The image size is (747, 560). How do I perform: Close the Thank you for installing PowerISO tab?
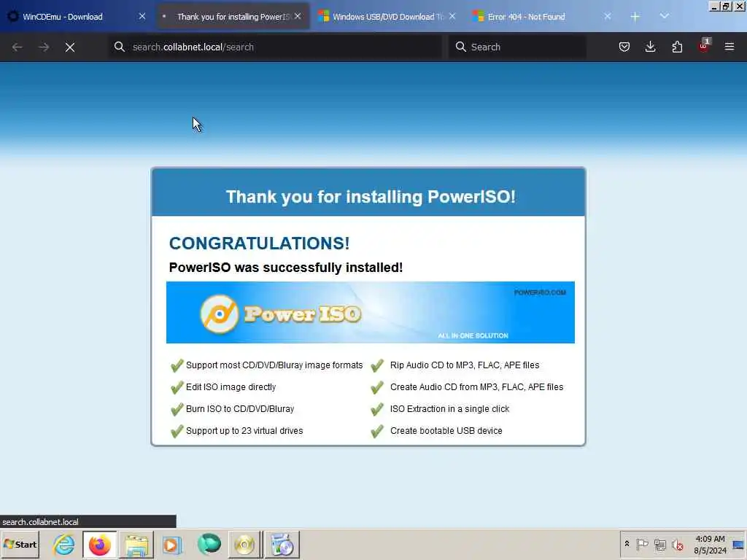point(298,16)
